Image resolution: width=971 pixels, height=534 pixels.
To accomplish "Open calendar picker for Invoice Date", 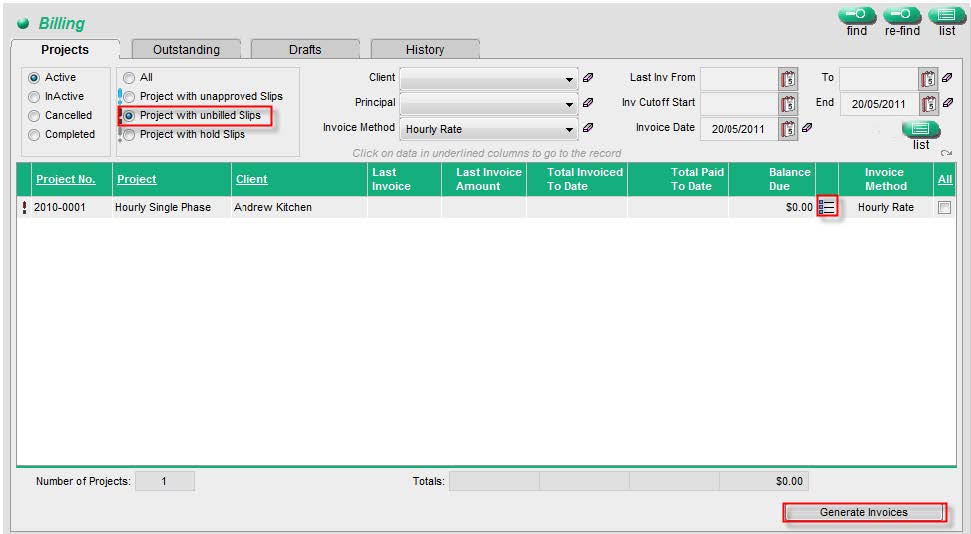I will (788, 129).
